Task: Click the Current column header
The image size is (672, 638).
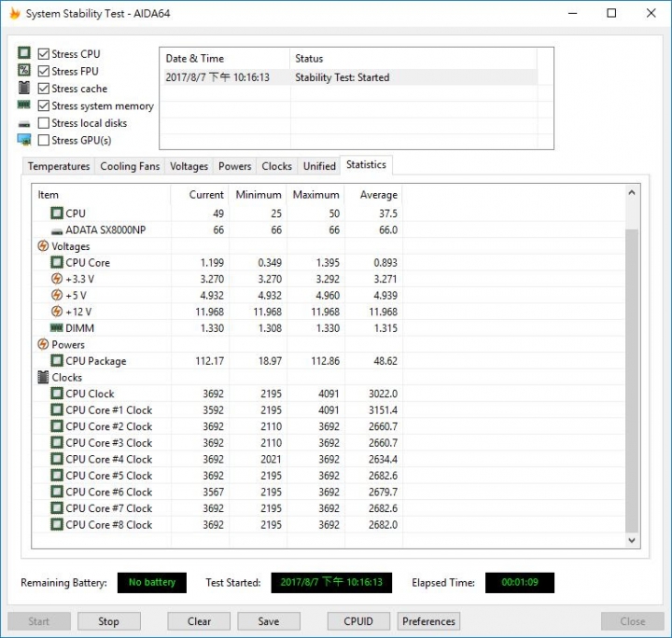Action: 200,195
